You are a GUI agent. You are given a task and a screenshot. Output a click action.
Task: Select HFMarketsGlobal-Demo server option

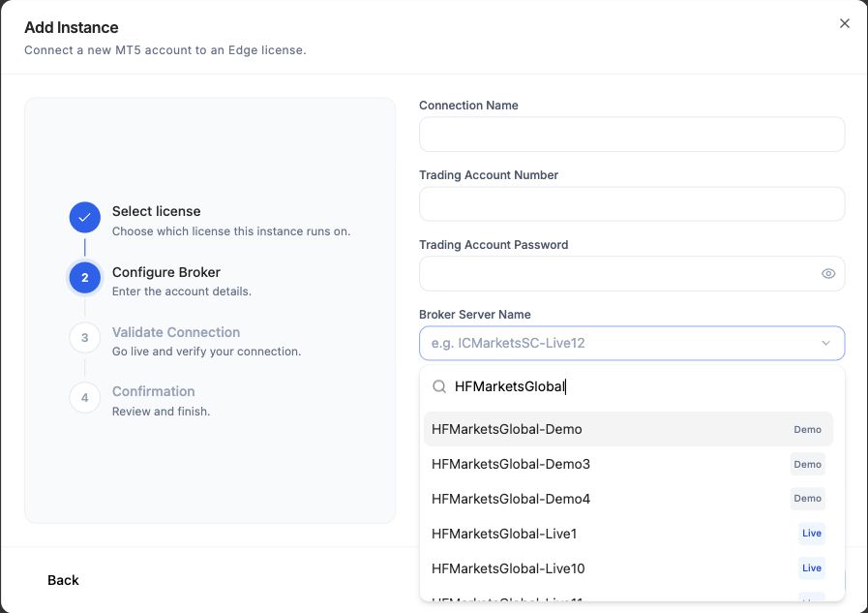(628, 429)
